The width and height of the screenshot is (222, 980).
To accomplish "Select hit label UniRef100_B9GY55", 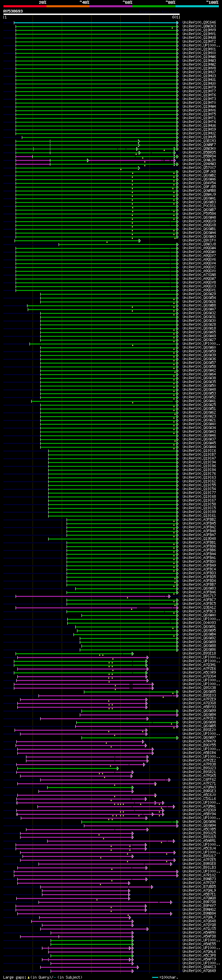I will pyautogui.click(x=199, y=745).
